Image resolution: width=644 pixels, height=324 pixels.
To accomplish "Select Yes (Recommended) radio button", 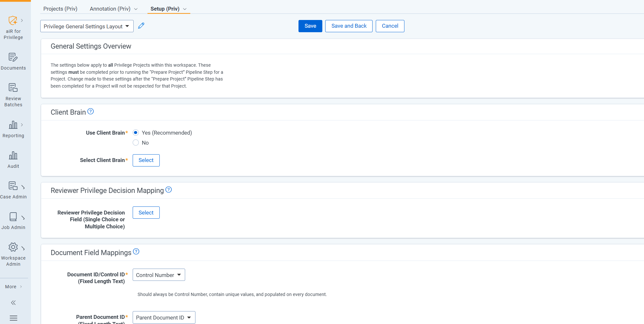I will point(136,133).
